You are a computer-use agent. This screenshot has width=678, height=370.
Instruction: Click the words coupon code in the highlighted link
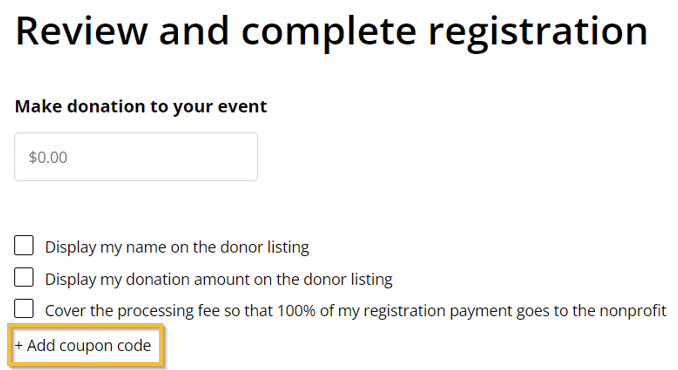[105, 346]
